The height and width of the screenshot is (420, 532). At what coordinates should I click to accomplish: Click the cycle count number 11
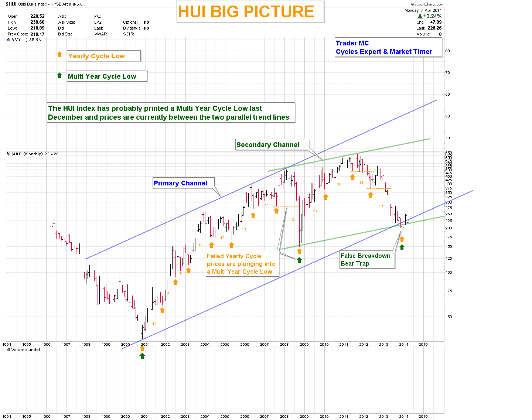361,183
